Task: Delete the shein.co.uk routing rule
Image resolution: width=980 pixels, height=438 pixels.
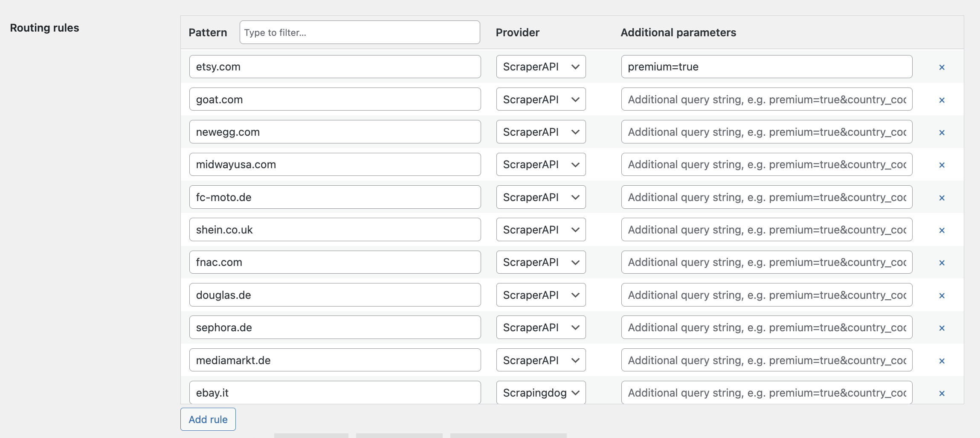Action: point(942,231)
